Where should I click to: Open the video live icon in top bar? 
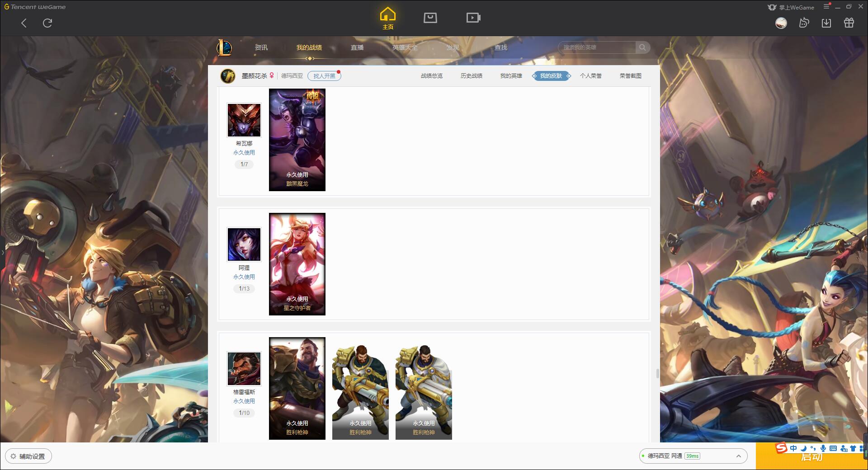(473, 18)
